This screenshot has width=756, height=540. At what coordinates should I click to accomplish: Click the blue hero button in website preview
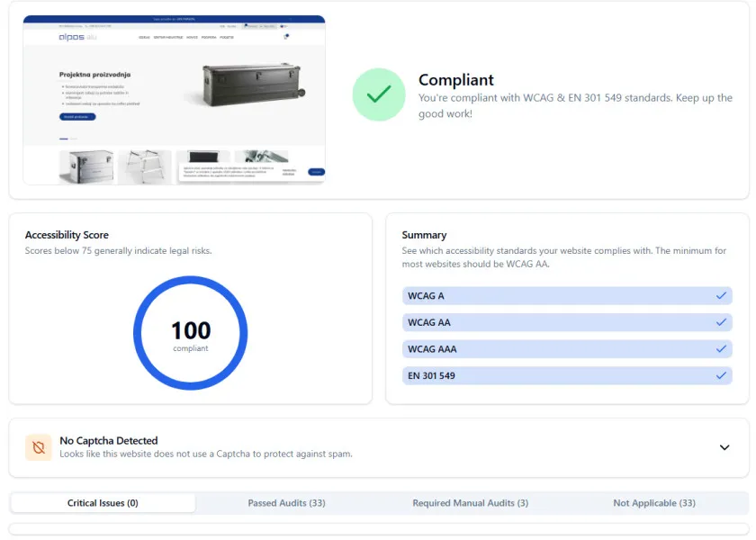coord(77,117)
